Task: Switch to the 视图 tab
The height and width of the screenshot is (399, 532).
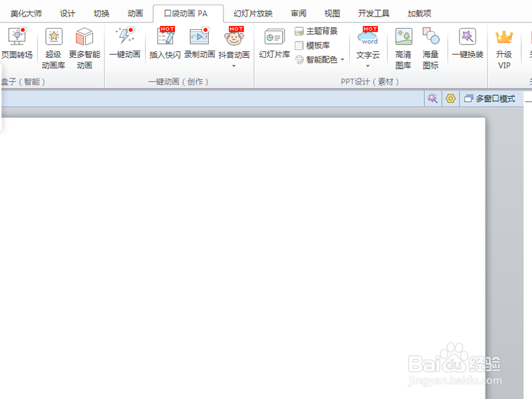Action: point(332,13)
